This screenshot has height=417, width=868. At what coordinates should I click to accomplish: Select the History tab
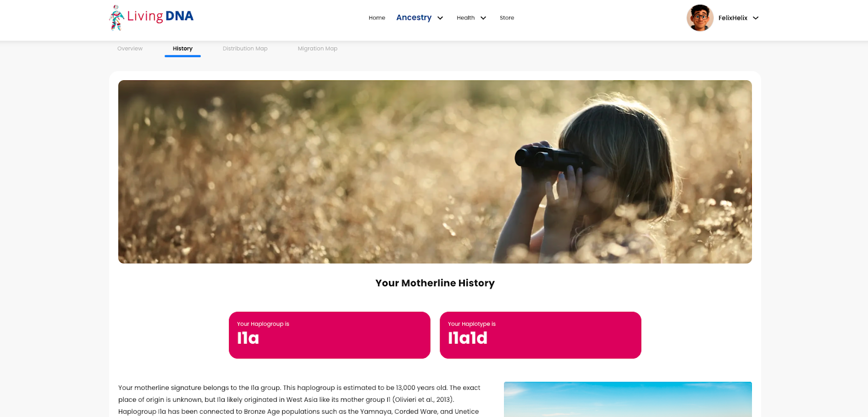coord(183,48)
